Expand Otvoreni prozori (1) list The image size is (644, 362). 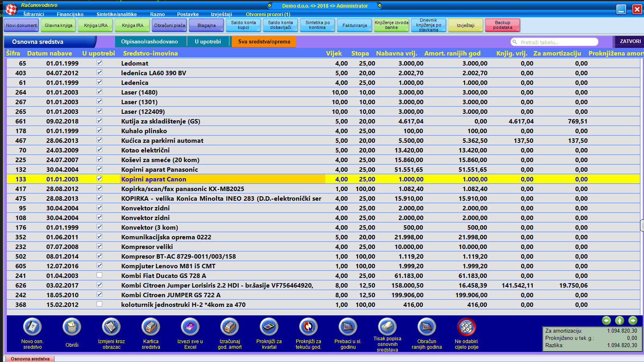pyautogui.click(x=268, y=14)
